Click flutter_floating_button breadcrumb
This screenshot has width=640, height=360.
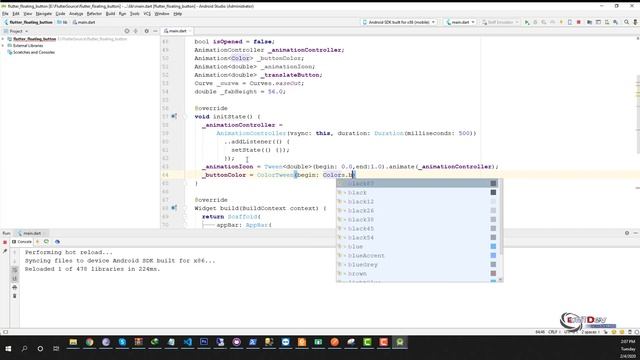coord(29,22)
